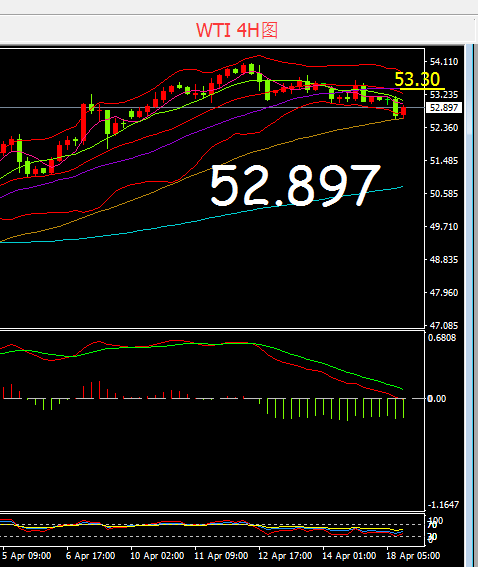This screenshot has width=478, height=567.
Task: Click the large white 52.897 price text
Action: tap(295, 185)
